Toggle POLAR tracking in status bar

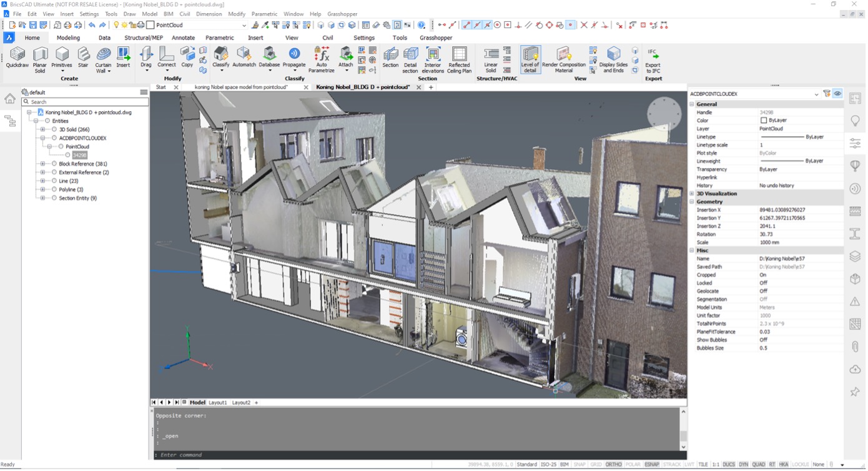click(633, 465)
